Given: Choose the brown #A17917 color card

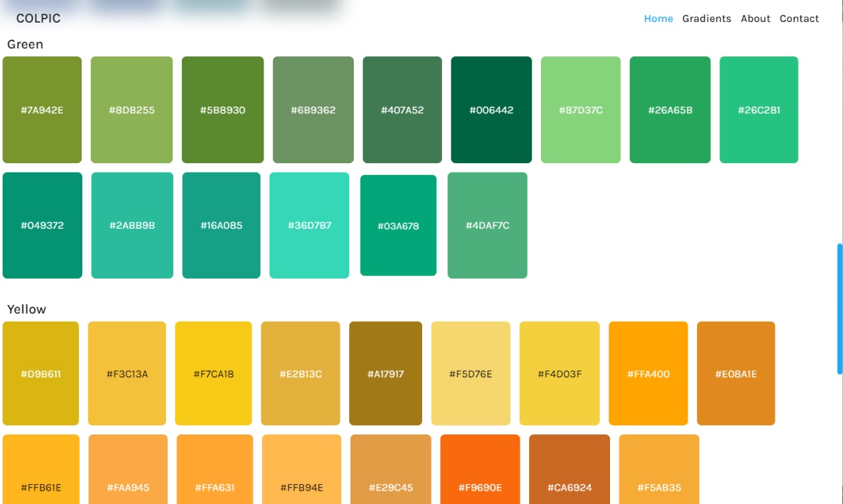Looking at the screenshot, I should (x=386, y=373).
